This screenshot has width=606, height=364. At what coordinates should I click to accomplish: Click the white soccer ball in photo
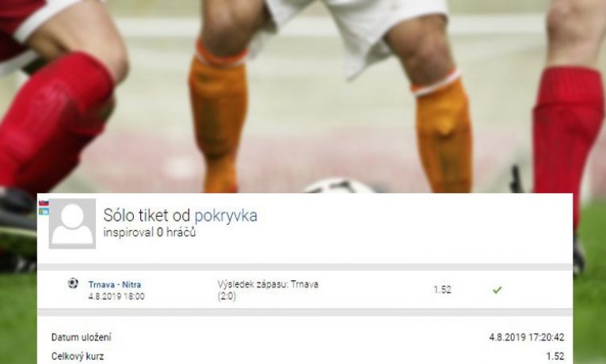(340, 186)
